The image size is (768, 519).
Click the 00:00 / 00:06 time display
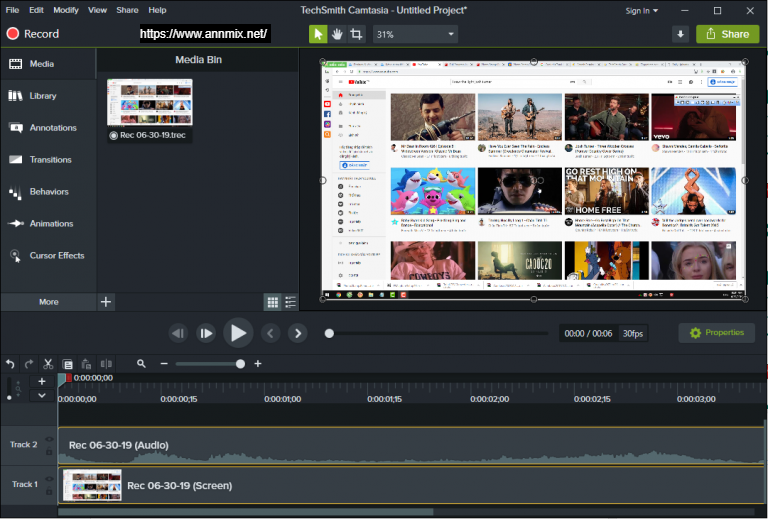click(x=588, y=333)
